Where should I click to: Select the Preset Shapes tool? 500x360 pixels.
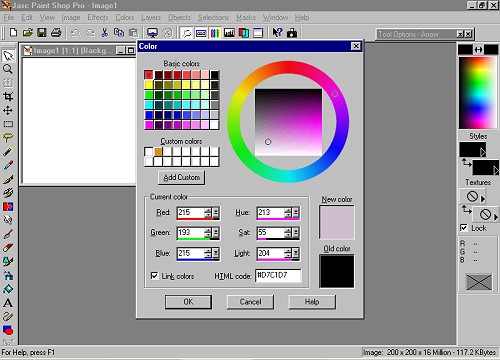pos(8,330)
